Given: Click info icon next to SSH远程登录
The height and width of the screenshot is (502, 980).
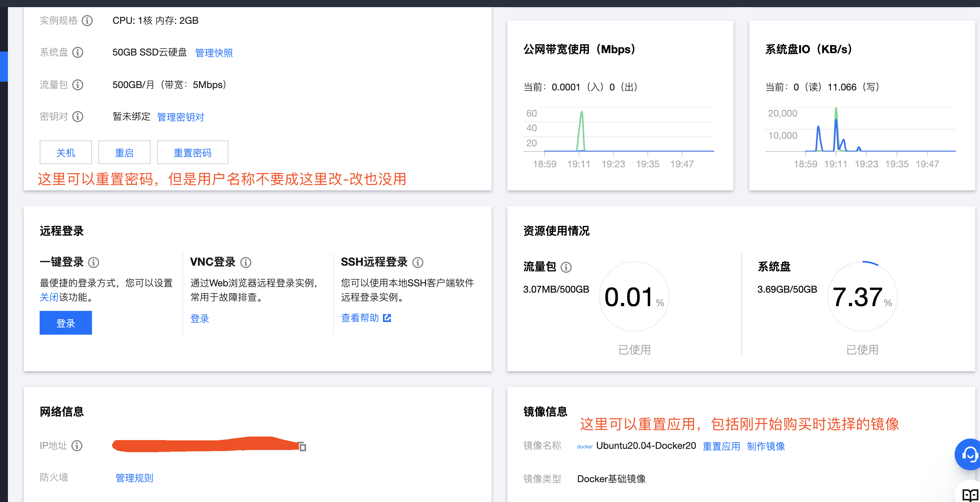Looking at the screenshot, I should click(x=418, y=262).
